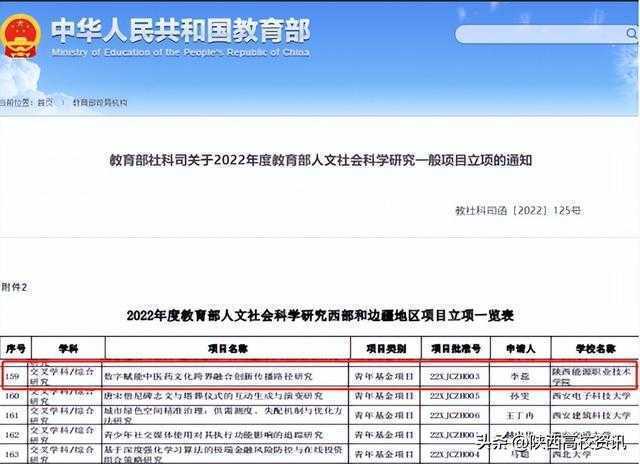
Task: Click the 学科 column header
Action: pyautogui.click(x=68, y=349)
